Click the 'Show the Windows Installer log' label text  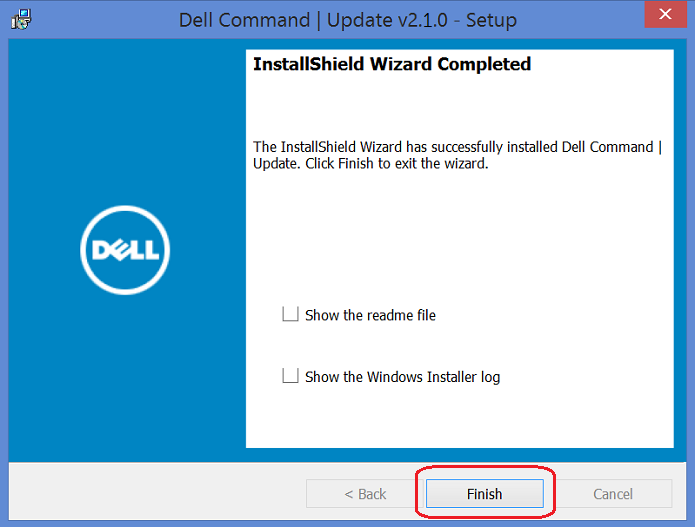[402, 377]
